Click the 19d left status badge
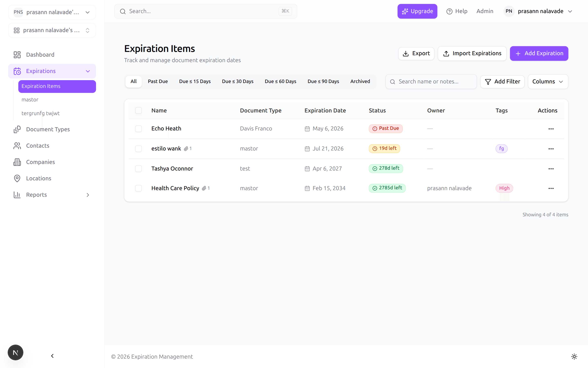 click(384, 148)
